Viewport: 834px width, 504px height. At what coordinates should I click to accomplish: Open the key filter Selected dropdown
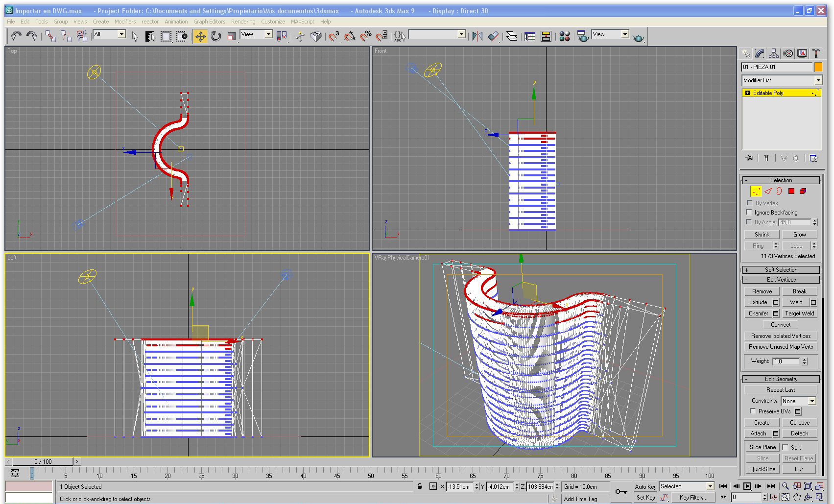pyautogui.click(x=687, y=486)
